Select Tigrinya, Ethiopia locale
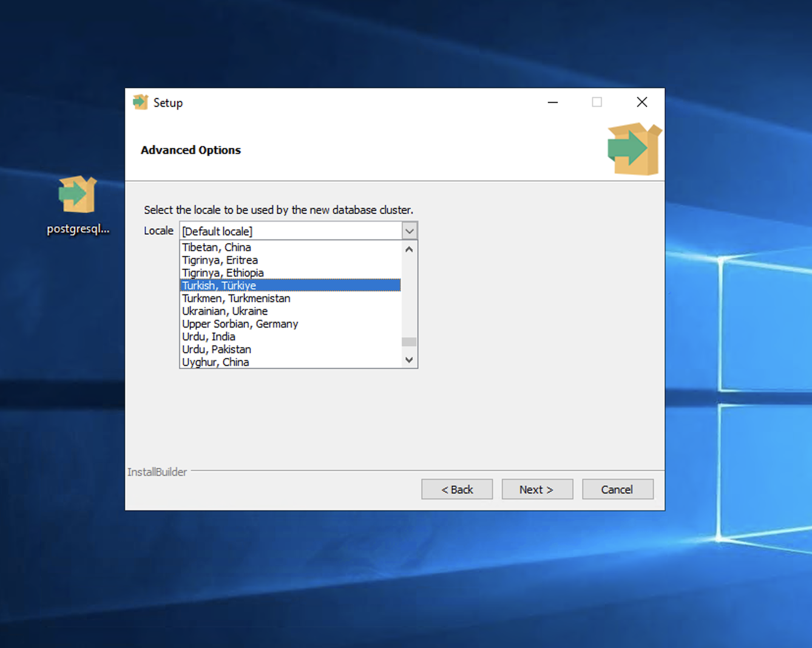 click(x=223, y=273)
